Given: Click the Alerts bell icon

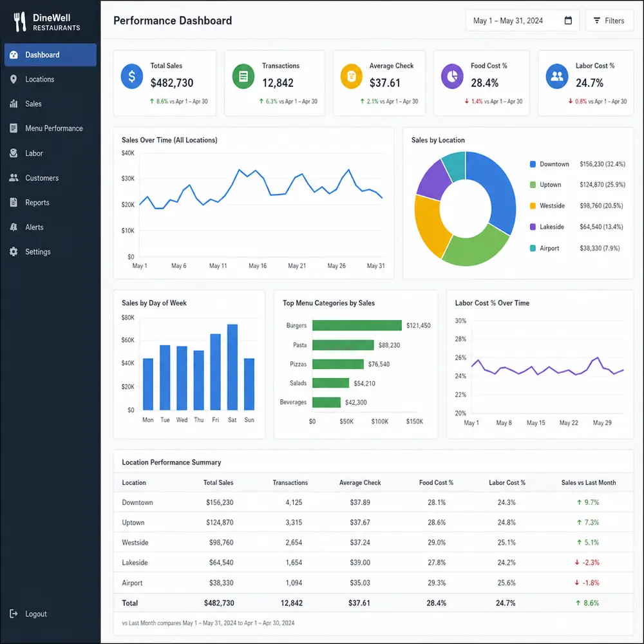Looking at the screenshot, I should 14,227.
